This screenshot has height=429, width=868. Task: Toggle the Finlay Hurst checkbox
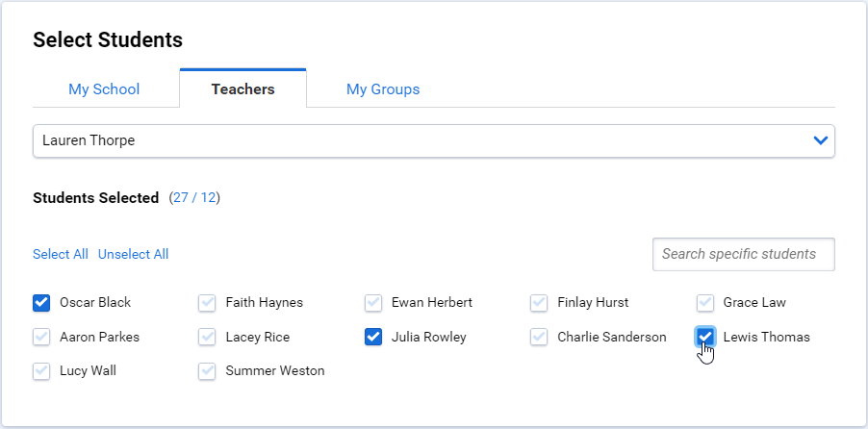point(539,303)
